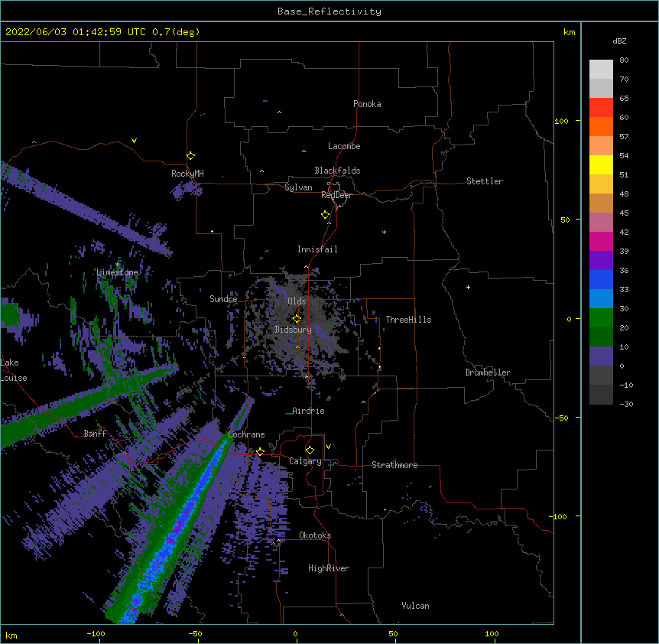Viewport: 659px width, 644px height.
Task: Click the Airdrie city label
Action: (x=308, y=411)
